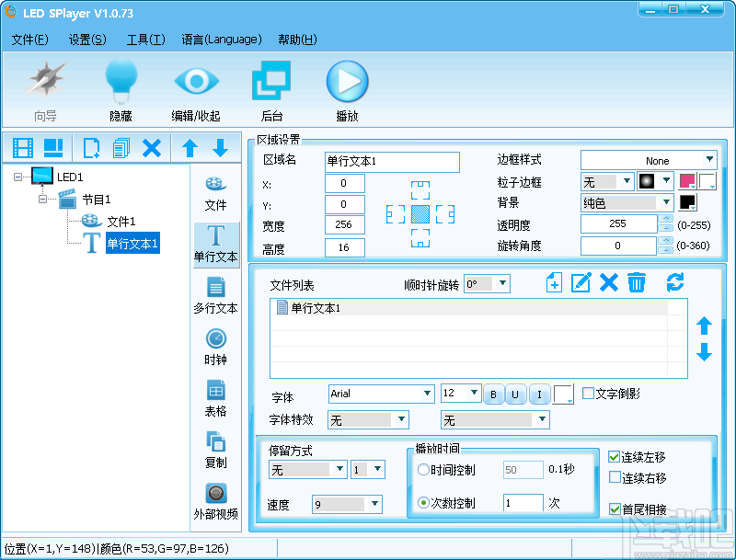The height and width of the screenshot is (560, 736).
Task: Select the 编辑/收起 toolbar icon
Action: click(196, 81)
